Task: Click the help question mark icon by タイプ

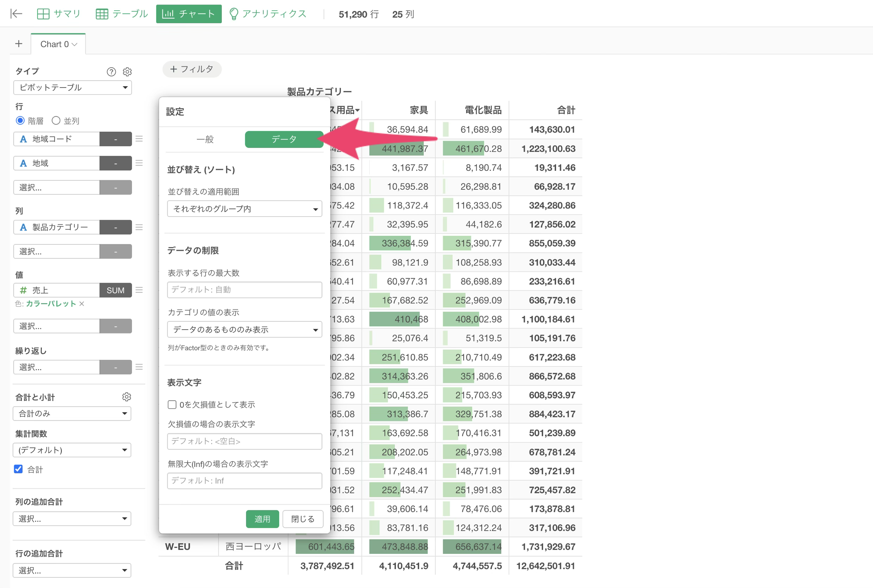Action: click(111, 71)
